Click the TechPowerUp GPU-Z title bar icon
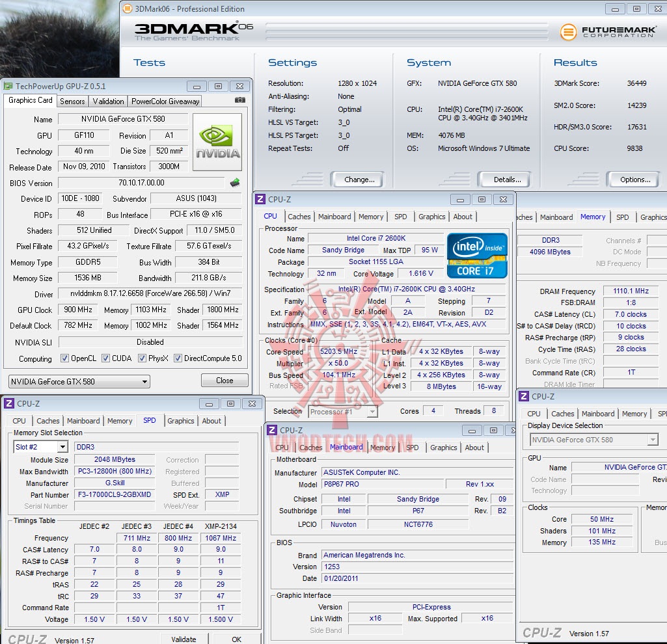The width and height of the screenshot is (667, 644). (x=8, y=86)
